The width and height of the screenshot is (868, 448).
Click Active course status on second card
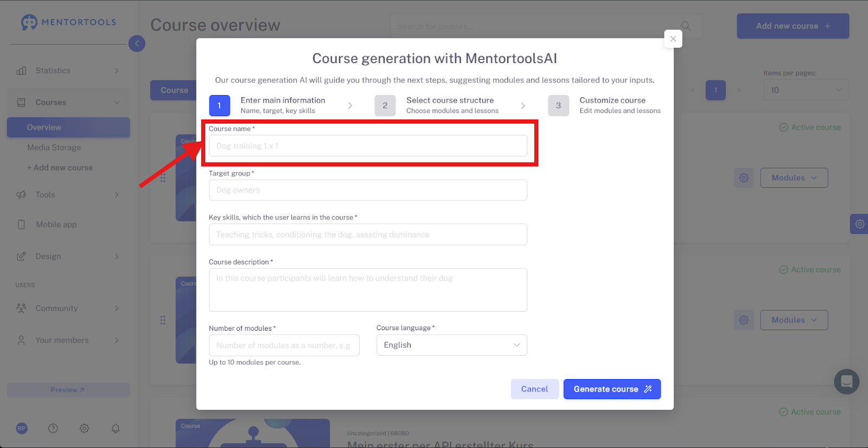pyautogui.click(x=810, y=270)
